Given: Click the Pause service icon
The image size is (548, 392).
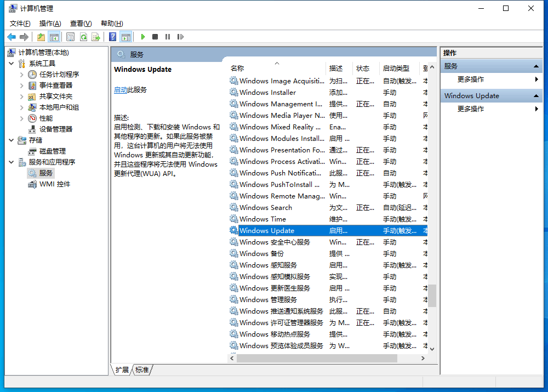Looking at the screenshot, I should [168, 37].
